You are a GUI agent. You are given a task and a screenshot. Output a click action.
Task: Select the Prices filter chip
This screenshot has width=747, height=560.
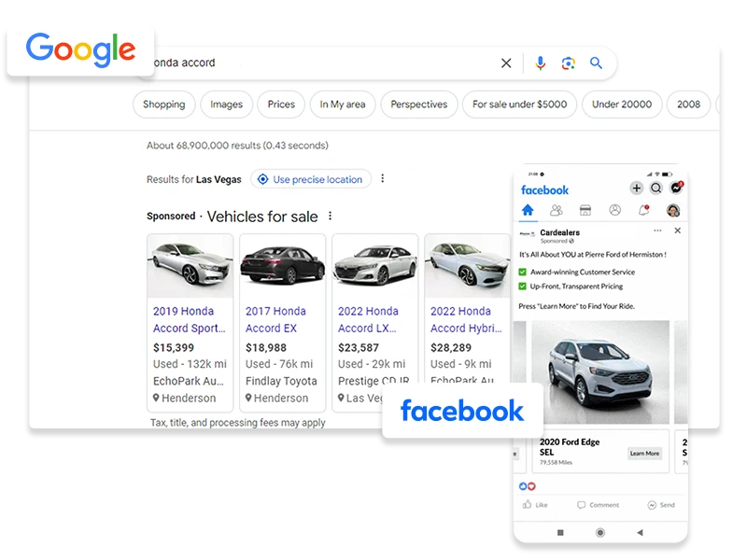(281, 105)
